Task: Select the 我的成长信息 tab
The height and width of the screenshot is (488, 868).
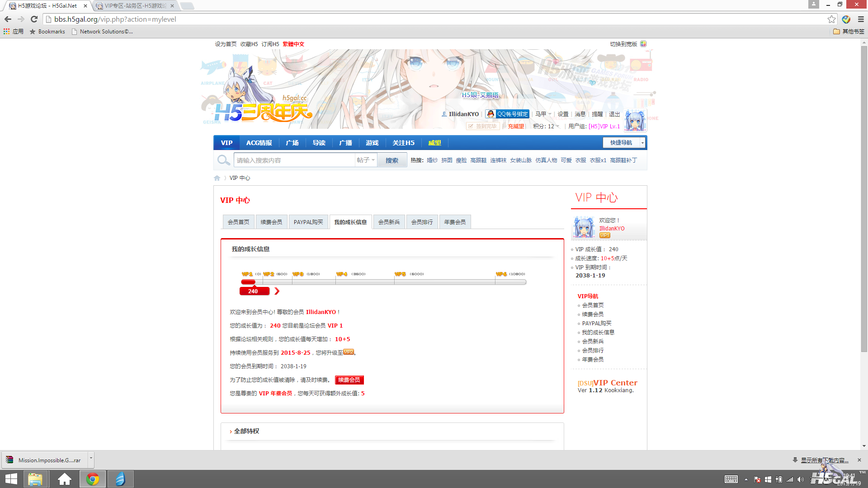Action: click(x=350, y=222)
